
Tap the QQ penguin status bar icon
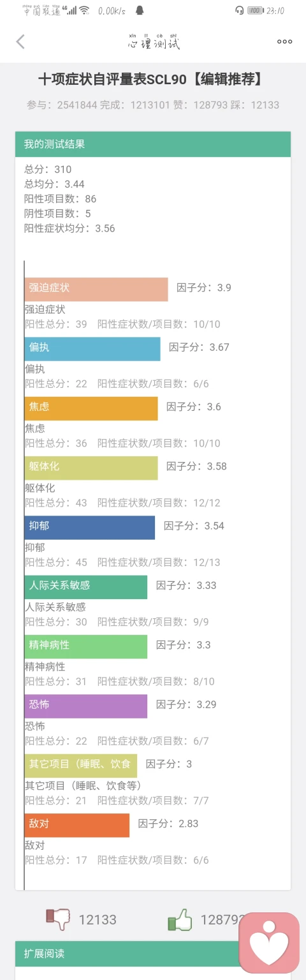(140, 10)
